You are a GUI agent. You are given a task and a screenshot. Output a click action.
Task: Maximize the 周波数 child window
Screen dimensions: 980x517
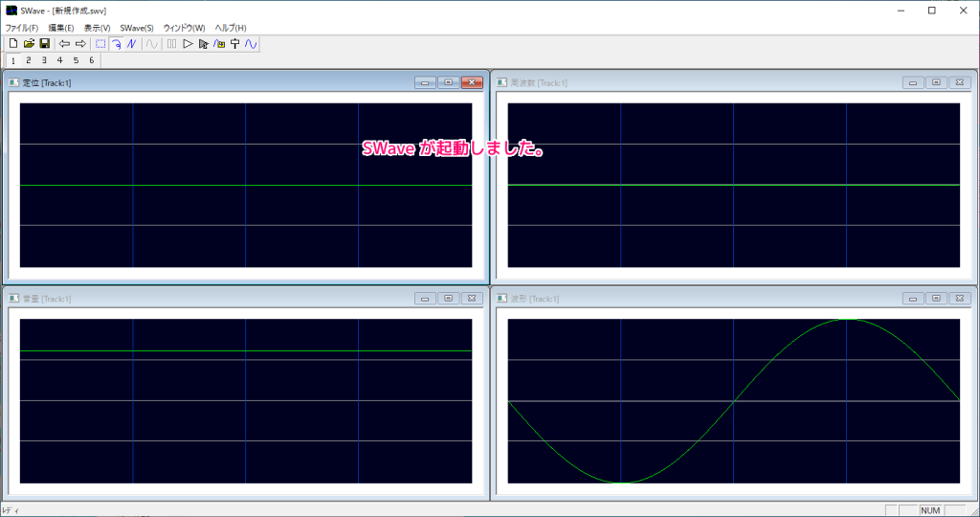936,83
